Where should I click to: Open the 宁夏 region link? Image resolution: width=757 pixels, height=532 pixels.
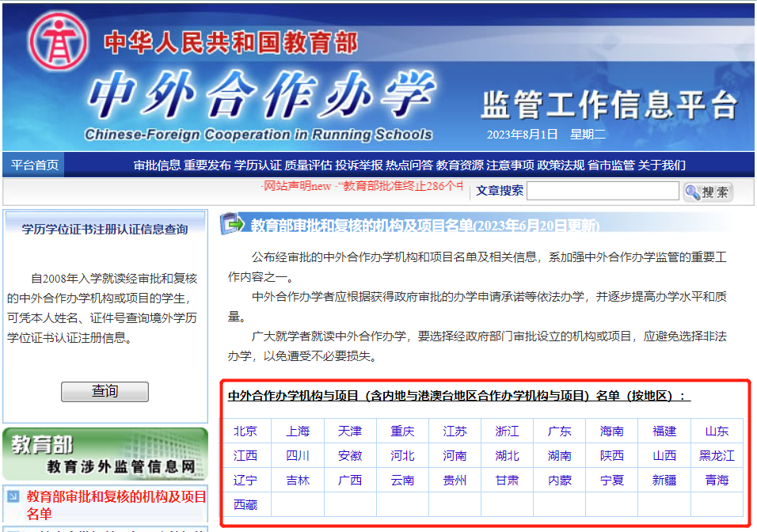[611, 481]
